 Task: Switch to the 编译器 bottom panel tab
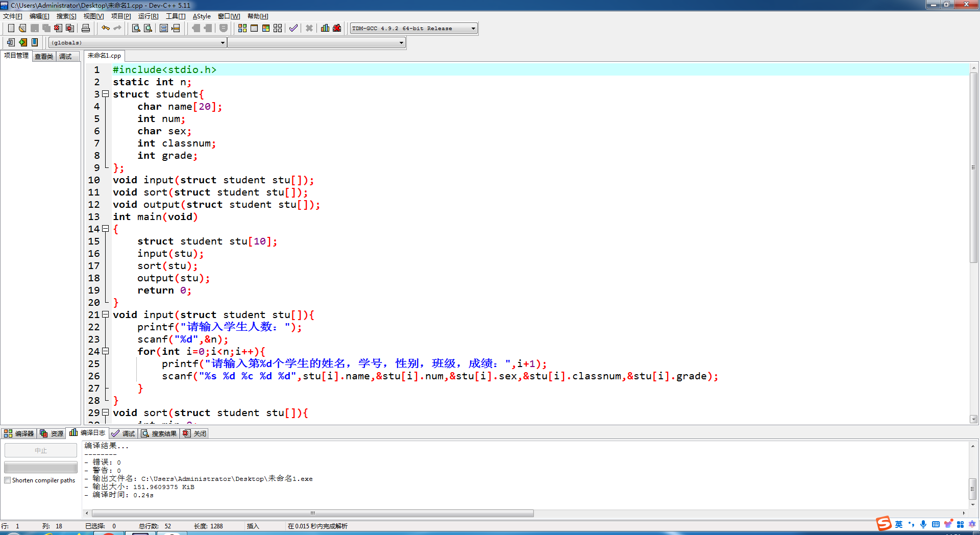click(x=19, y=433)
